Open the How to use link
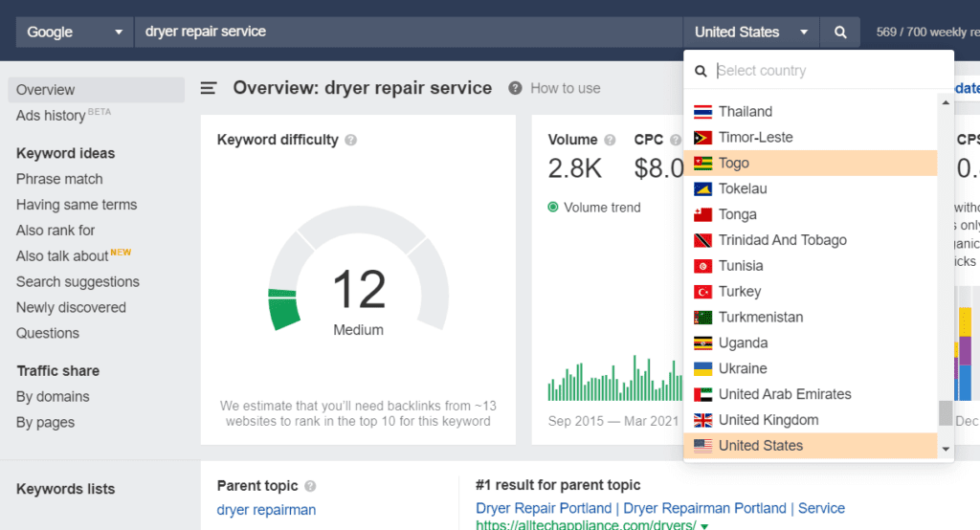This screenshot has height=530, width=980. click(565, 88)
